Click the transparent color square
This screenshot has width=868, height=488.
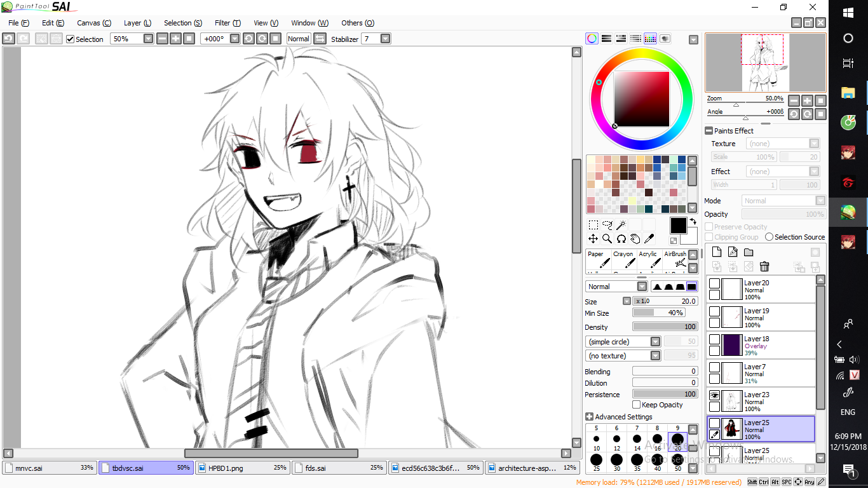coord(674,241)
